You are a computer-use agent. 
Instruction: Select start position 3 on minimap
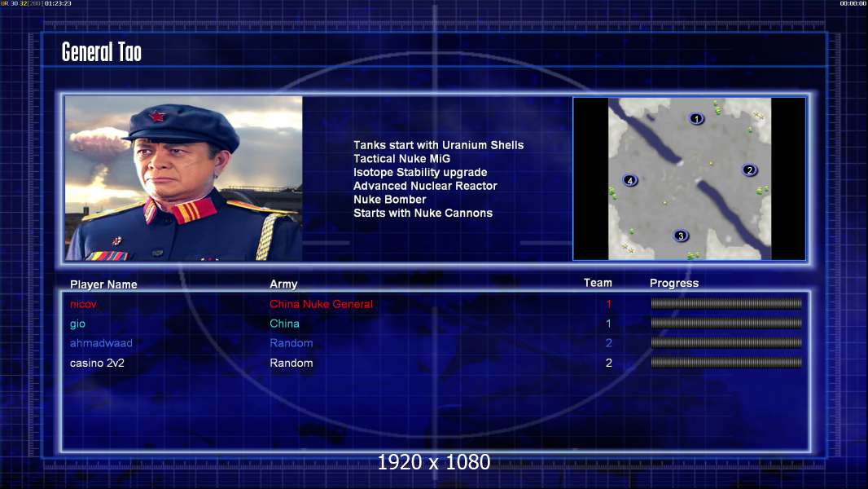tap(681, 236)
